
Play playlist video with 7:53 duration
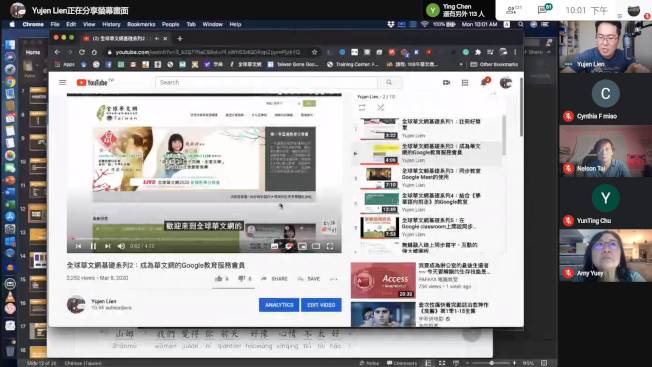[x=380, y=227]
